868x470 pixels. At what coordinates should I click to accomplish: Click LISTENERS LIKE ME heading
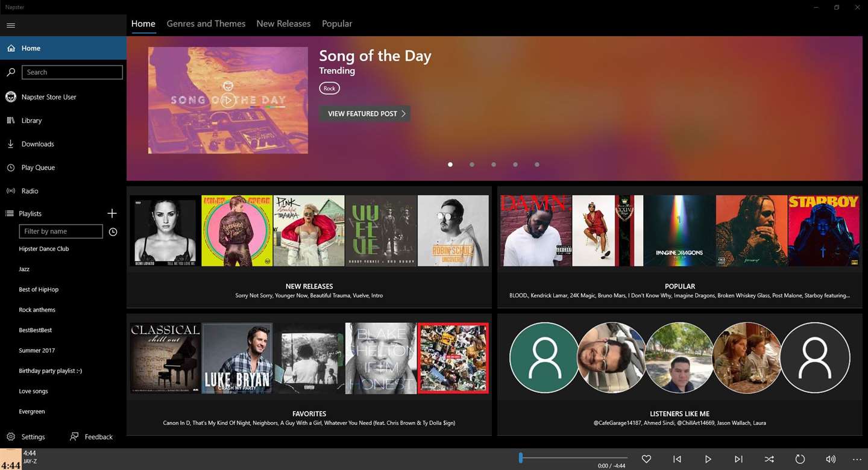pyautogui.click(x=680, y=414)
